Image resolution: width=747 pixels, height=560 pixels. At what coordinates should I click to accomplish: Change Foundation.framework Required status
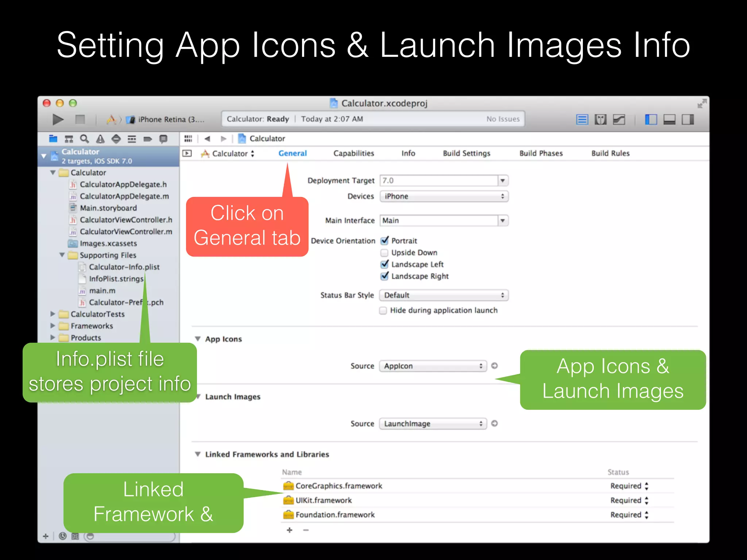pyautogui.click(x=630, y=515)
